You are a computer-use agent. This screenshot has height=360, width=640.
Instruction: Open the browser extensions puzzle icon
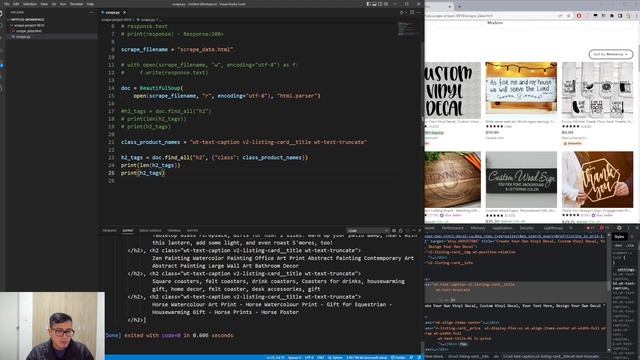612,16
